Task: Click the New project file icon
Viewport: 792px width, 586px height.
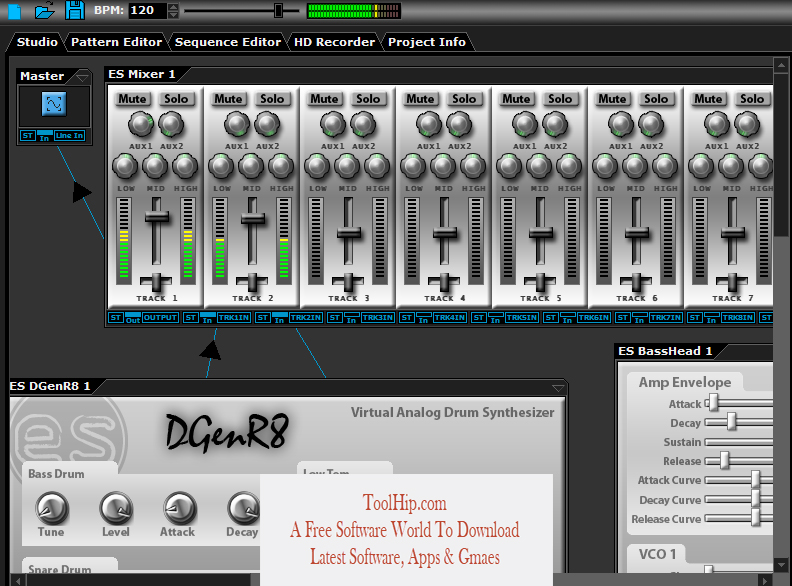Action: [x=15, y=11]
